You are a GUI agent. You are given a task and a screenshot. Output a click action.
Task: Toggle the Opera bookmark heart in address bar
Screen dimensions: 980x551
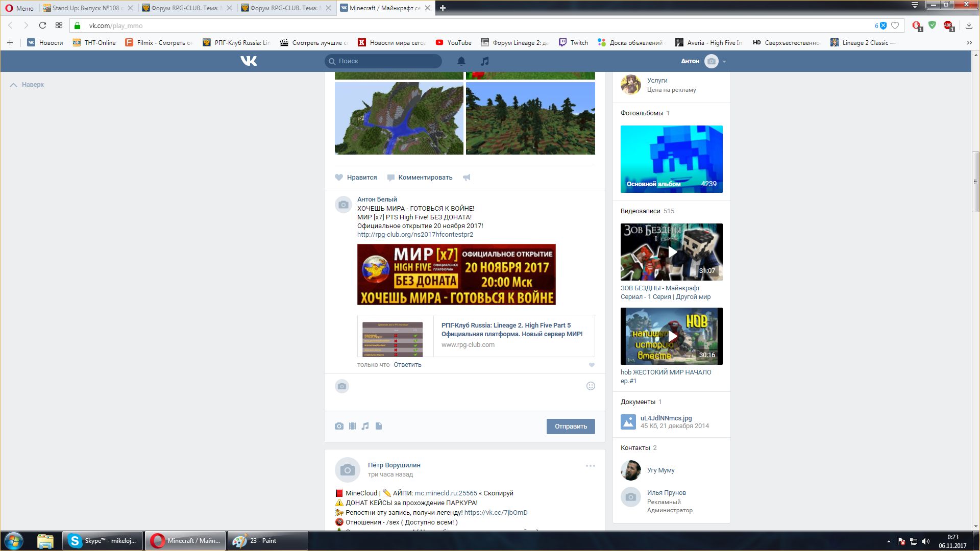point(895,26)
